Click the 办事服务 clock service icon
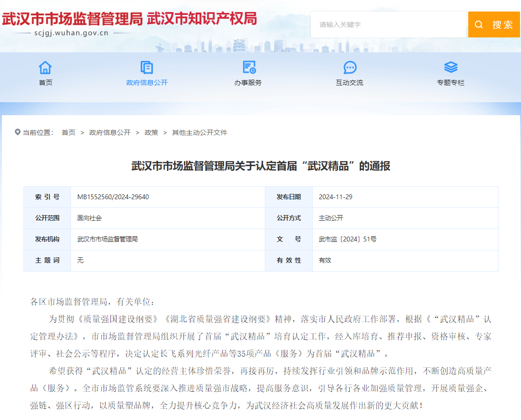The width and height of the screenshot is (521, 420). pos(248,68)
